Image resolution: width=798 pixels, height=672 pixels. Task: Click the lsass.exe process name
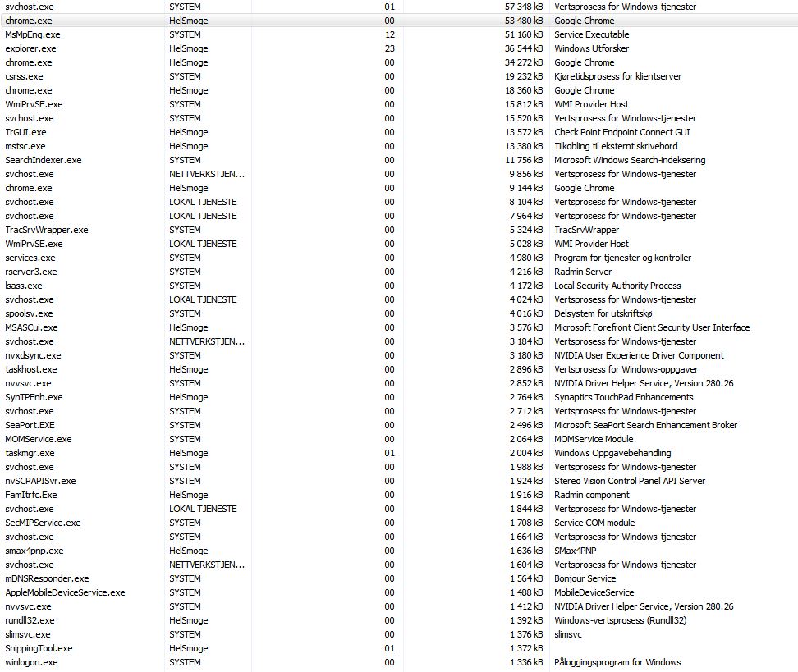(24, 286)
